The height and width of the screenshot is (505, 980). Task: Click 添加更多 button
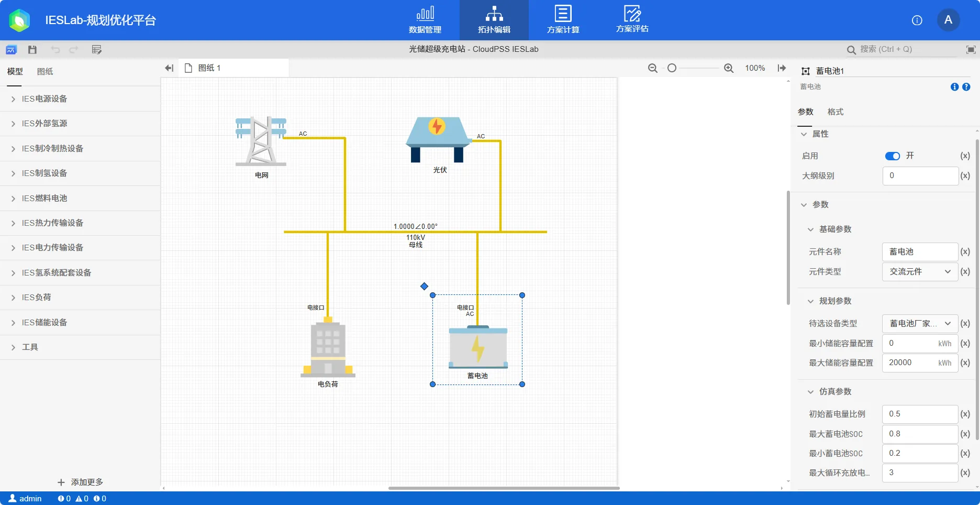coord(80,482)
